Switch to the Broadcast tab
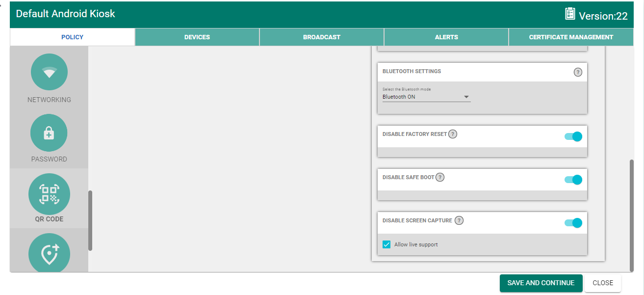Screen dimensions: 644x295 pos(322,37)
